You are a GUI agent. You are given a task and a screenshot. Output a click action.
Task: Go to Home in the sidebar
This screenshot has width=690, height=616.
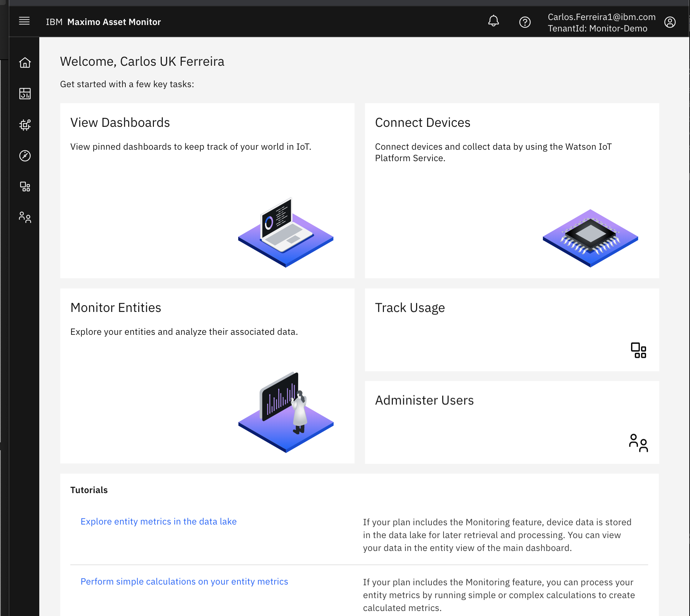point(25,63)
